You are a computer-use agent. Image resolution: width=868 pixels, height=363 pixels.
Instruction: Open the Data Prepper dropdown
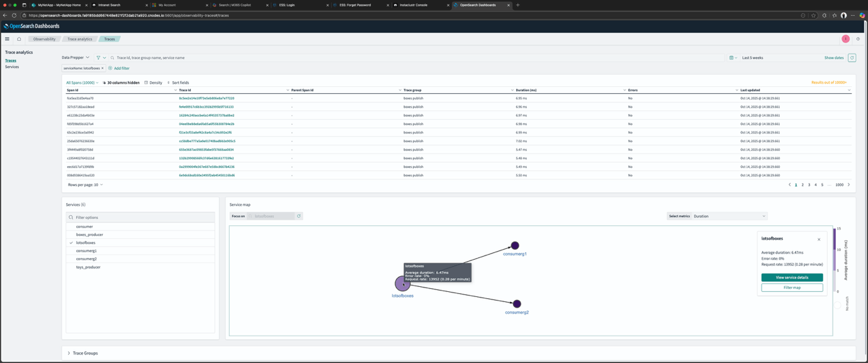pyautogui.click(x=76, y=58)
